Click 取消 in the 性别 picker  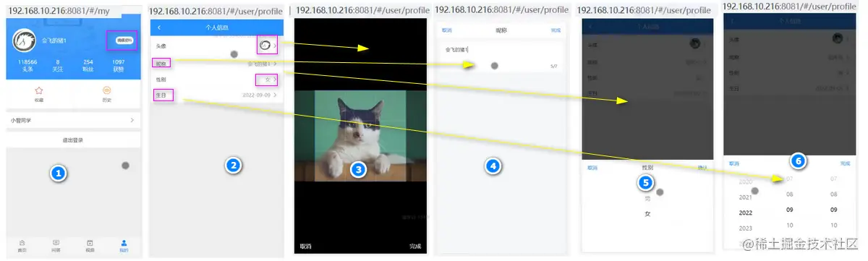pos(592,167)
